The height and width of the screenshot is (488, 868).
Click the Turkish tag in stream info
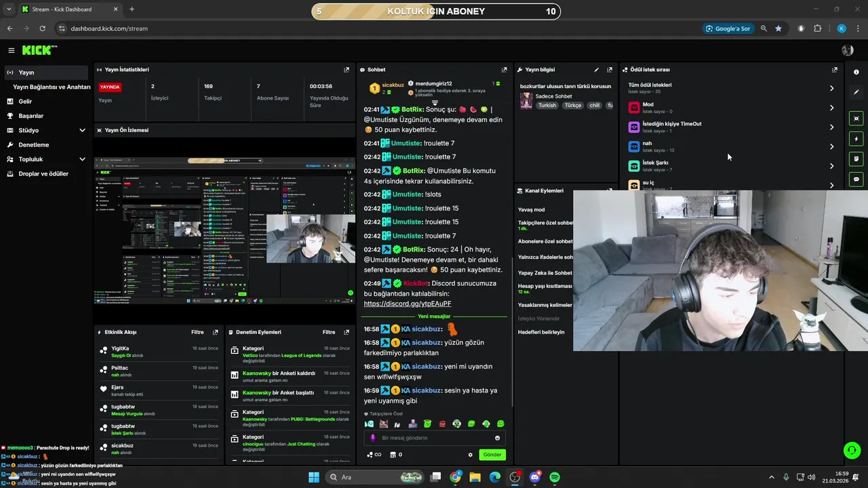click(x=547, y=106)
